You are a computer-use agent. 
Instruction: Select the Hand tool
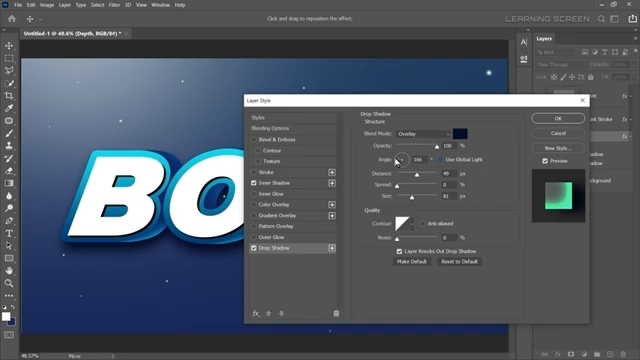(x=9, y=271)
